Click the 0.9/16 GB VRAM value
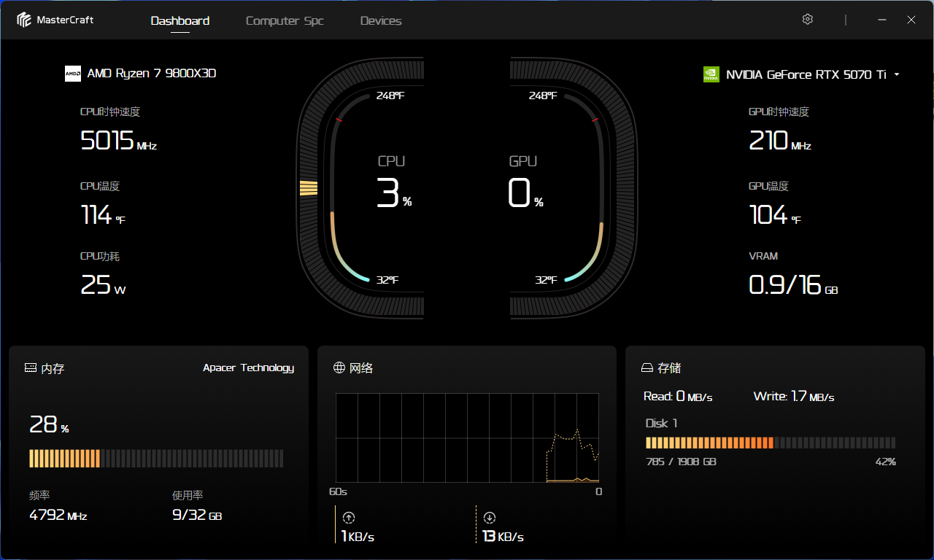 [x=793, y=285]
